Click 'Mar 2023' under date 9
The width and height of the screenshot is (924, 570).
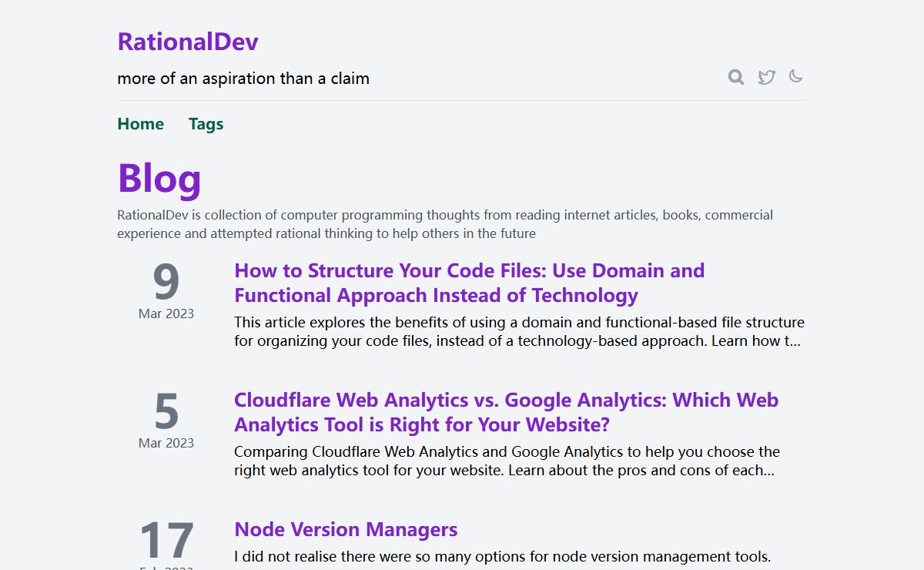(166, 313)
